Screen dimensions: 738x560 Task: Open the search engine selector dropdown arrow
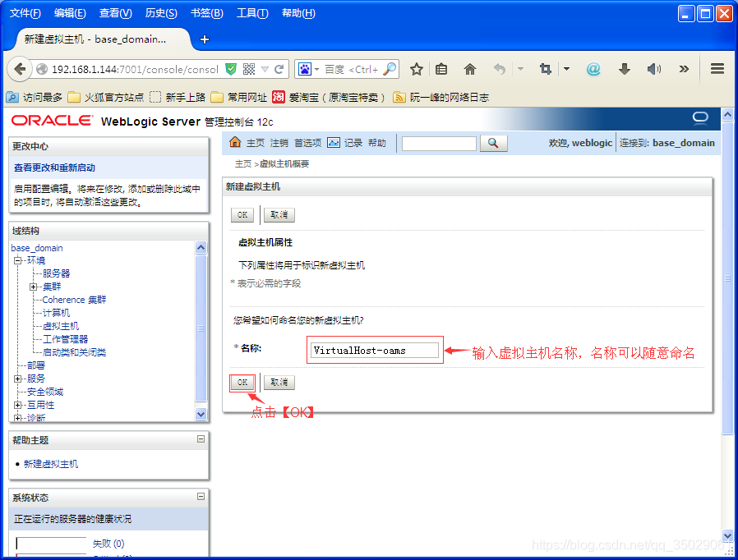[x=316, y=69]
